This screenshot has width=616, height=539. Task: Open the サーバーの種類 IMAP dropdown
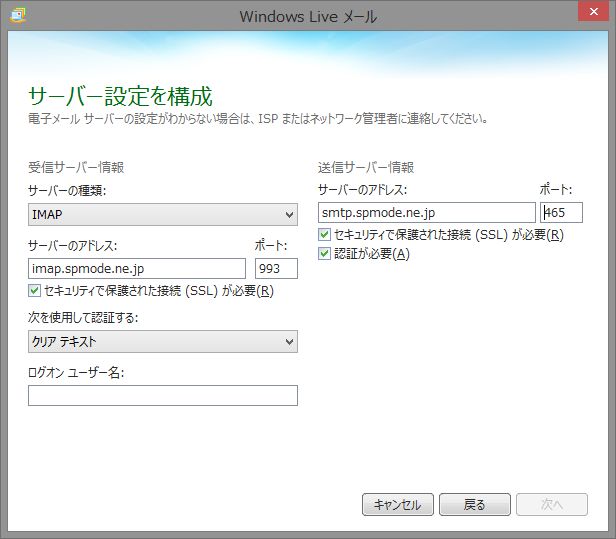click(x=163, y=214)
